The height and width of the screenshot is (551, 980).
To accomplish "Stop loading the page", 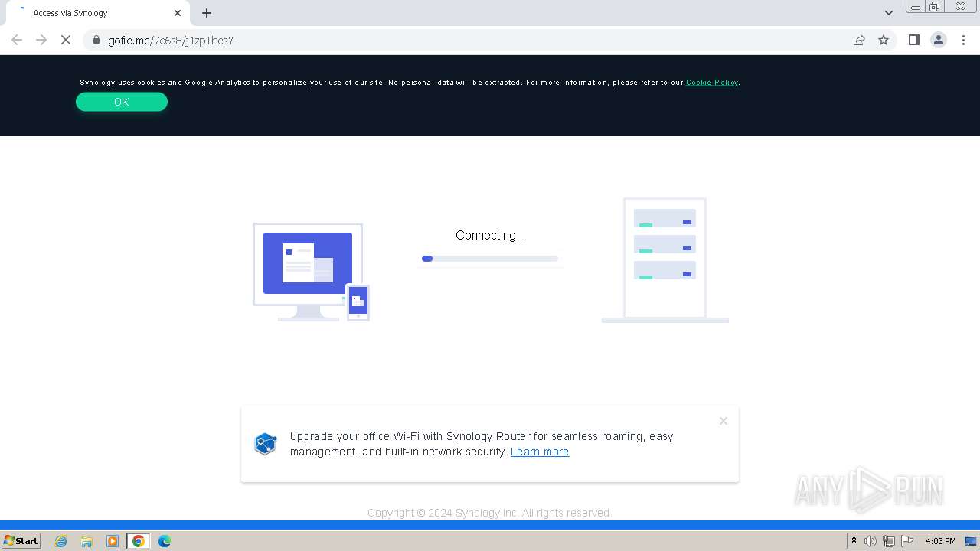I will 66,40.
